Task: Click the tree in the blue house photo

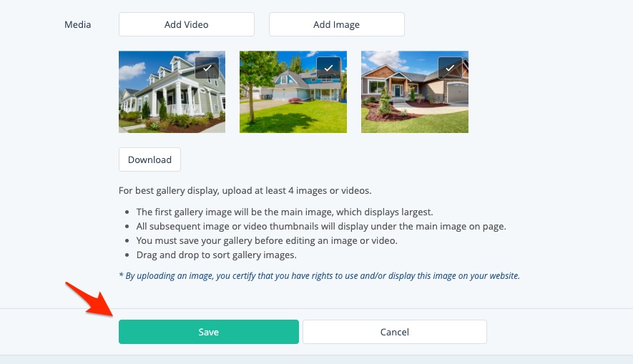Action: coord(253,81)
